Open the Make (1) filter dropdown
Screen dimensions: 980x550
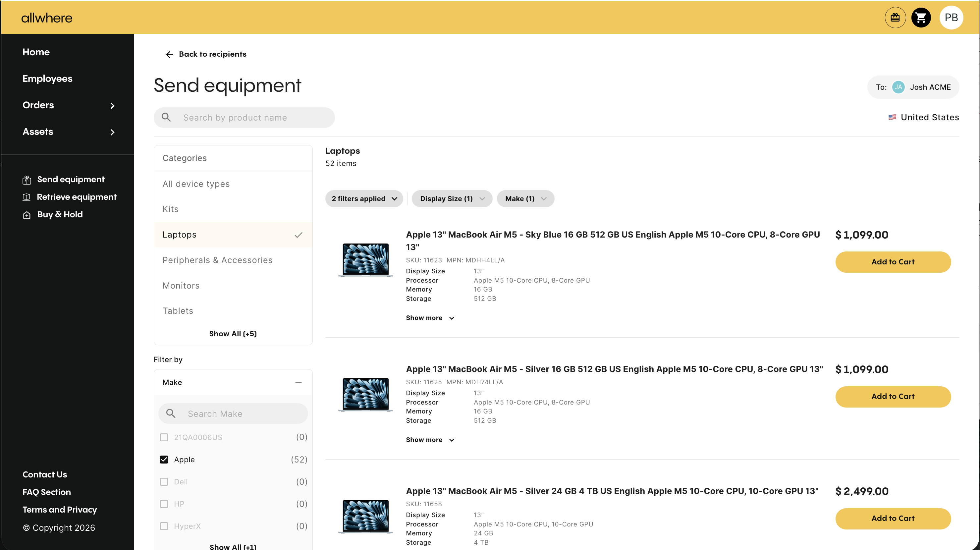(525, 198)
